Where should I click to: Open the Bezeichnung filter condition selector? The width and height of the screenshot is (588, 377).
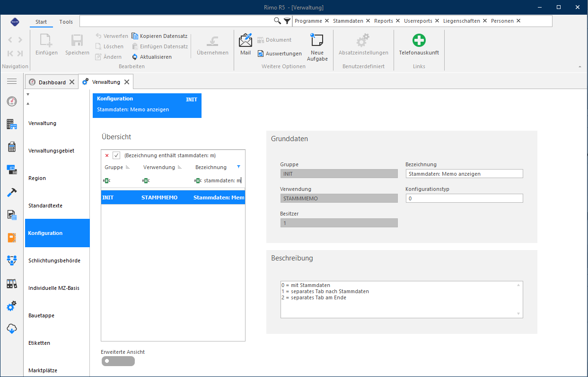coord(198,180)
